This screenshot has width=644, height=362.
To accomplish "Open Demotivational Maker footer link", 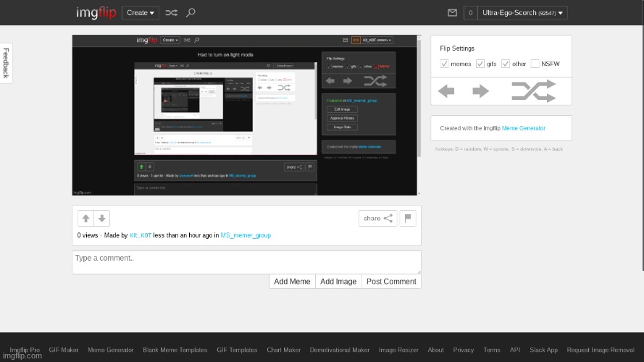I will point(340,350).
